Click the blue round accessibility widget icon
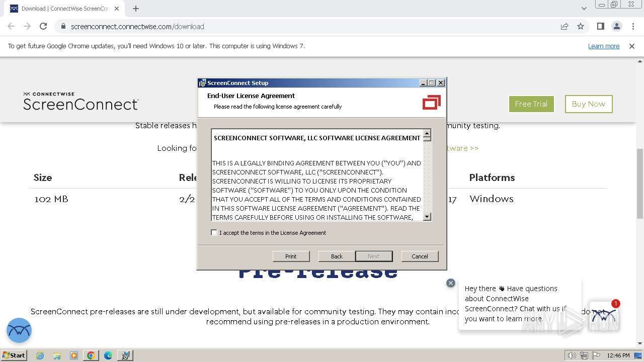This screenshot has width=644, height=362. tap(19, 330)
